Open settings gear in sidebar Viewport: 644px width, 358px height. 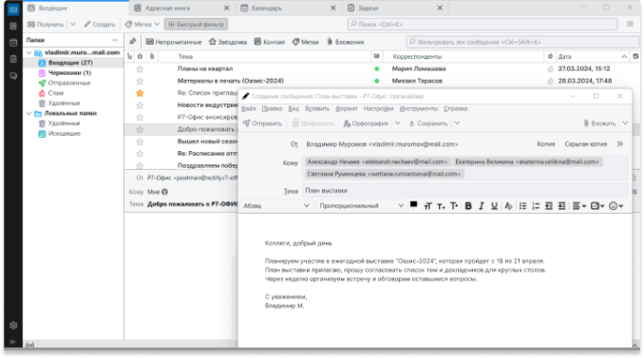pos(13,325)
